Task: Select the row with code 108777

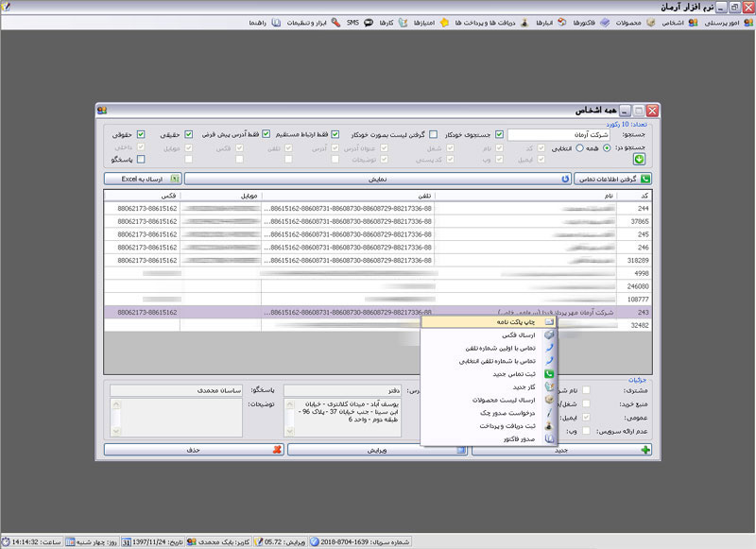Action: tap(378, 300)
